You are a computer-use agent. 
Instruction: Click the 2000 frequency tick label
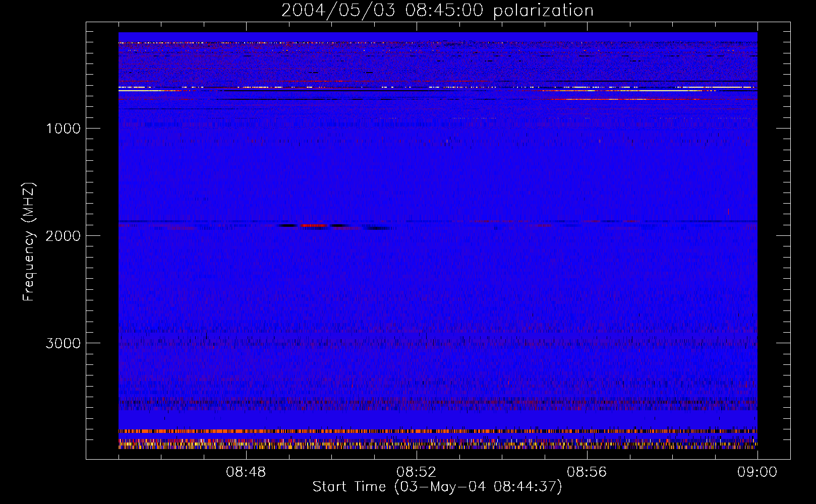(x=63, y=236)
